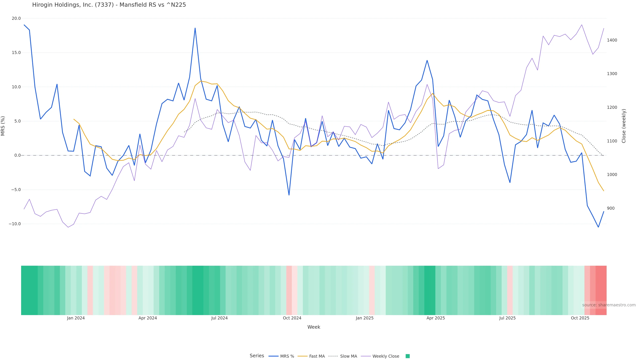Click the green heatmap legend swatch
Viewport: 644px width, 362px height.
(408, 356)
